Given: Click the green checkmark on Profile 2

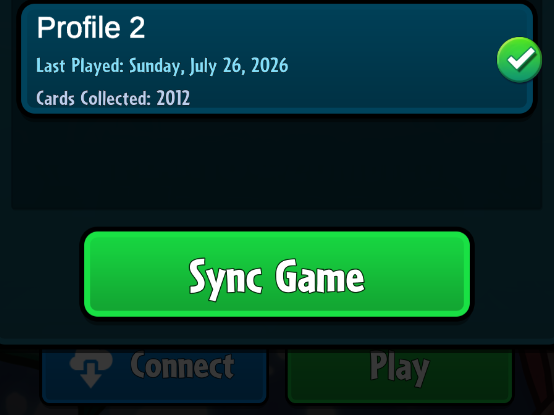Looking at the screenshot, I should click(519, 60).
